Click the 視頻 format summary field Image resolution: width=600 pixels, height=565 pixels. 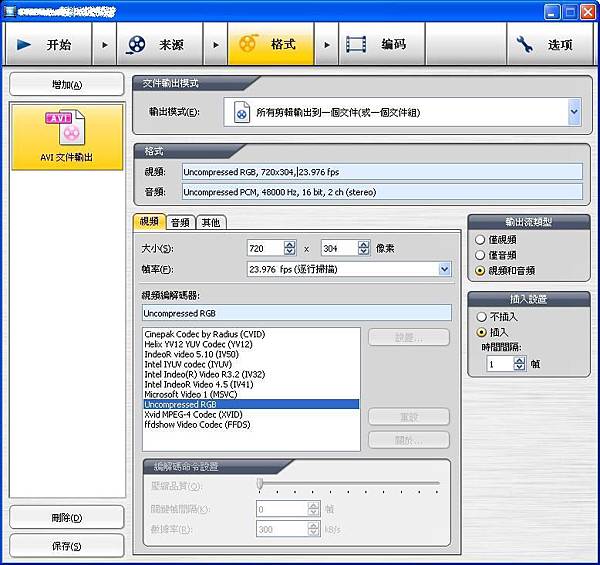[x=382, y=172]
